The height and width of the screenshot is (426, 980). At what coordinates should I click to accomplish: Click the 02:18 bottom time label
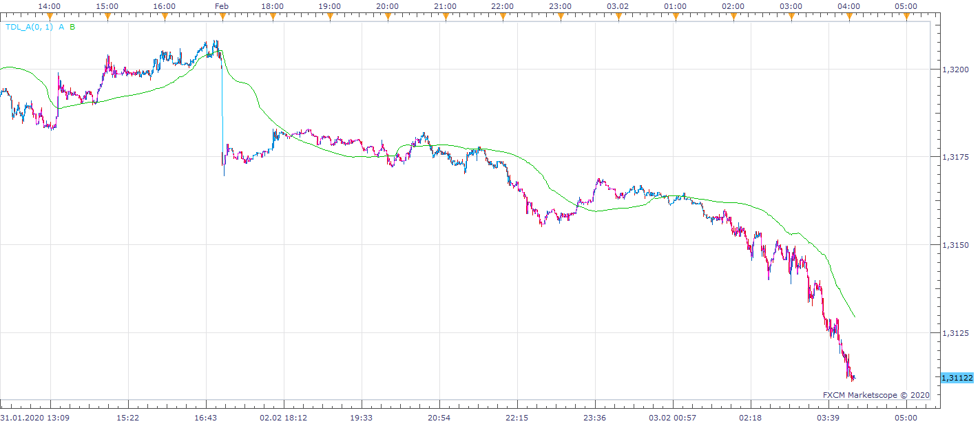[x=751, y=418]
